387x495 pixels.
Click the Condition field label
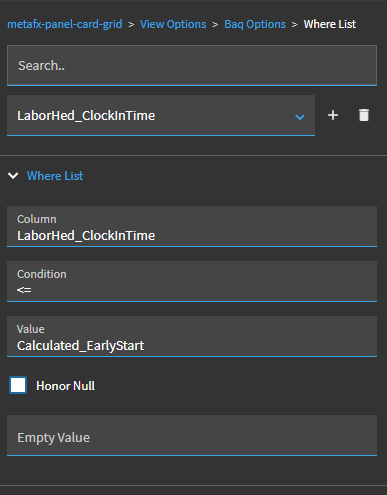pyautogui.click(x=42, y=274)
